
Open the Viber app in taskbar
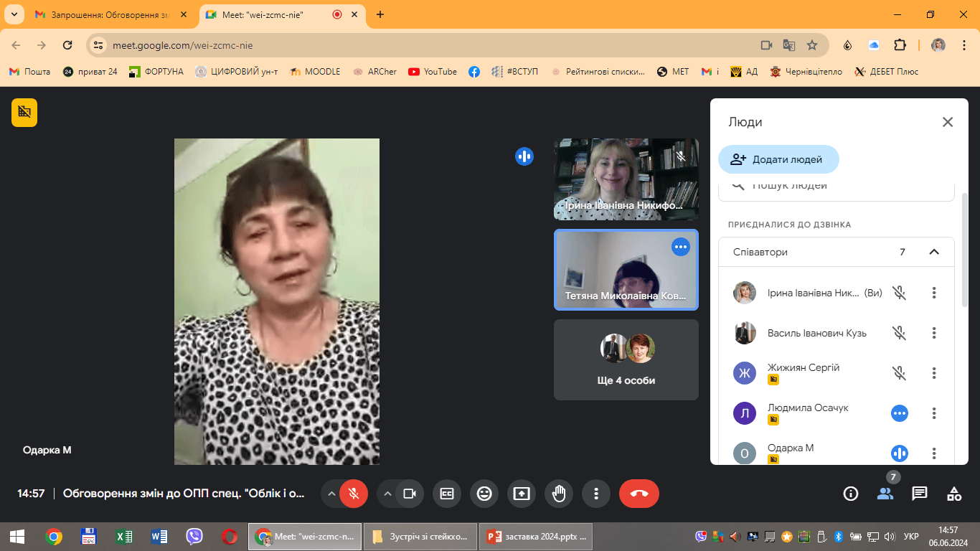(194, 537)
